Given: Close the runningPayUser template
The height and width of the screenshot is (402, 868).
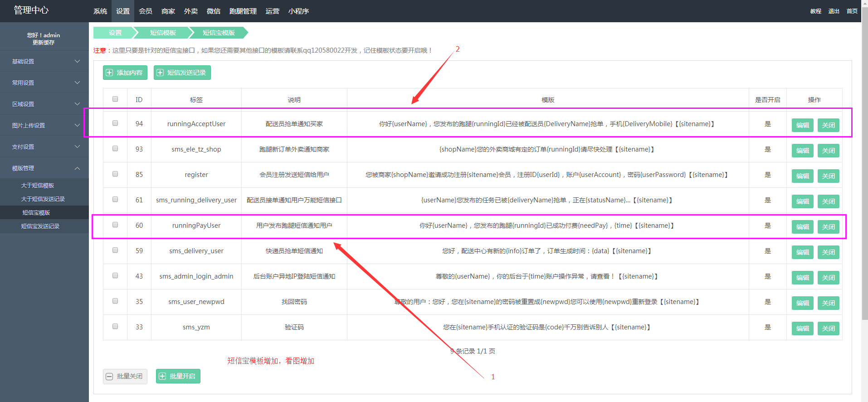Looking at the screenshot, I should pyautogui.click(x=829, y=227).
